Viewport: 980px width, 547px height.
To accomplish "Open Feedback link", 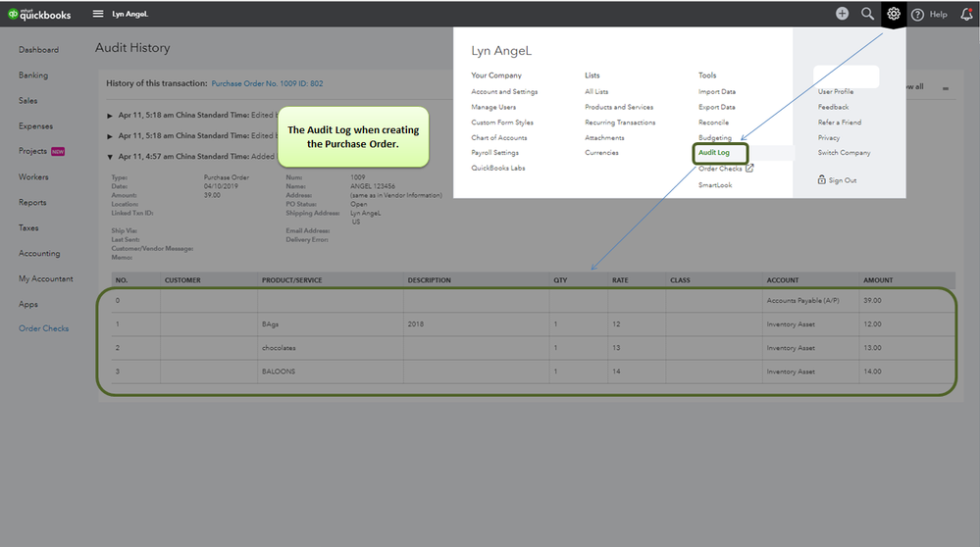I will (833, 108).
